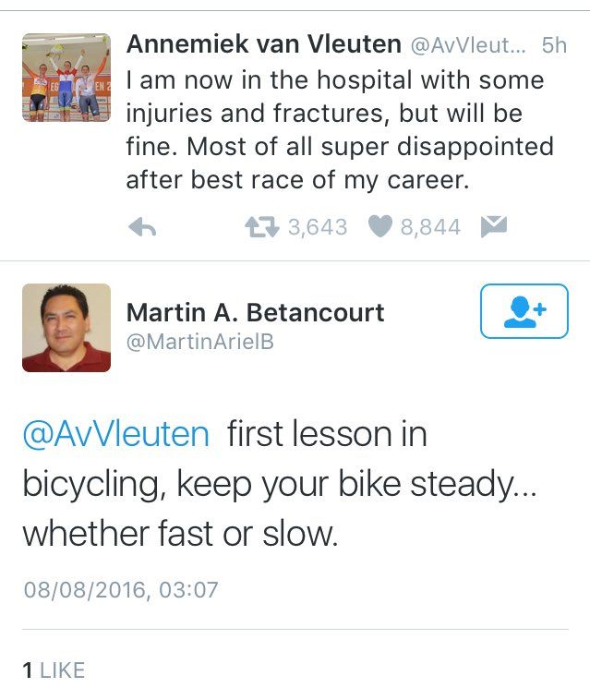Click the 5h timestamp
The width and height of the screenshot is (590, 700).
(554, 45)
